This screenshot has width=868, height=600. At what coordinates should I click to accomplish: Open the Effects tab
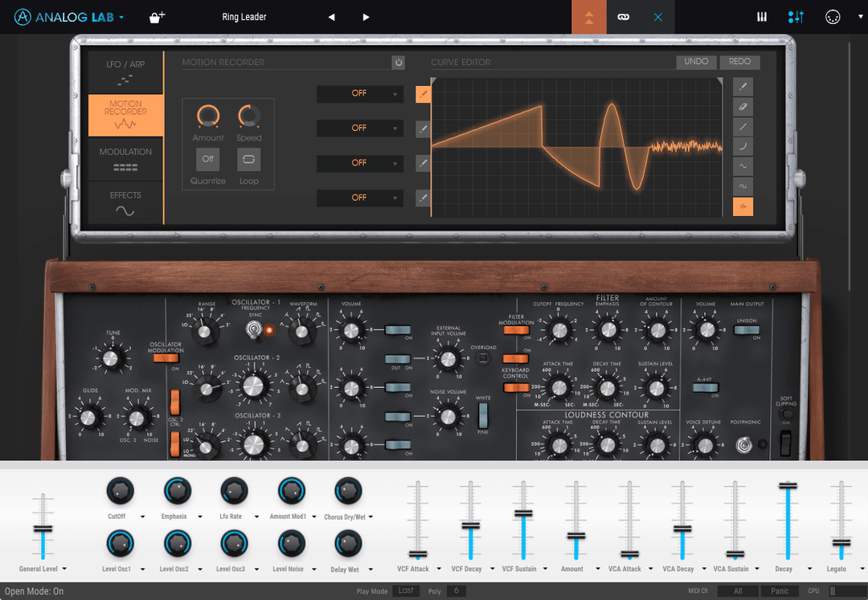coord(125,202)
